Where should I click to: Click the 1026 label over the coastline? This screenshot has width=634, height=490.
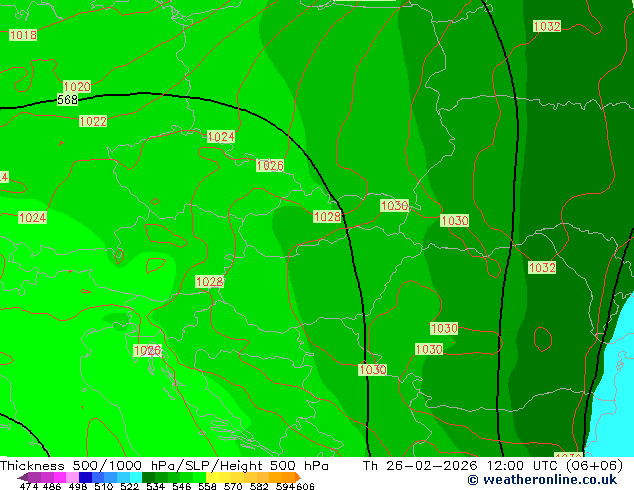(x=148, y=351)
